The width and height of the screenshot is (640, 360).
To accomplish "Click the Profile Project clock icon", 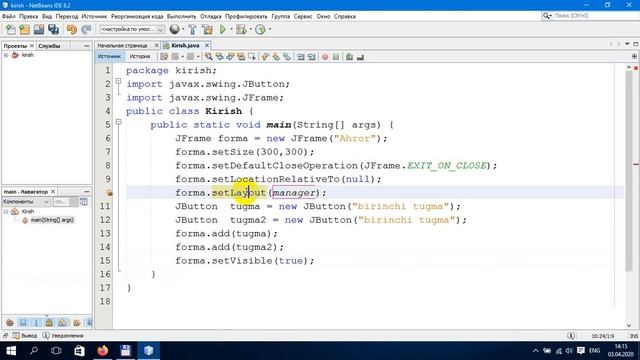I will (260, 29).
